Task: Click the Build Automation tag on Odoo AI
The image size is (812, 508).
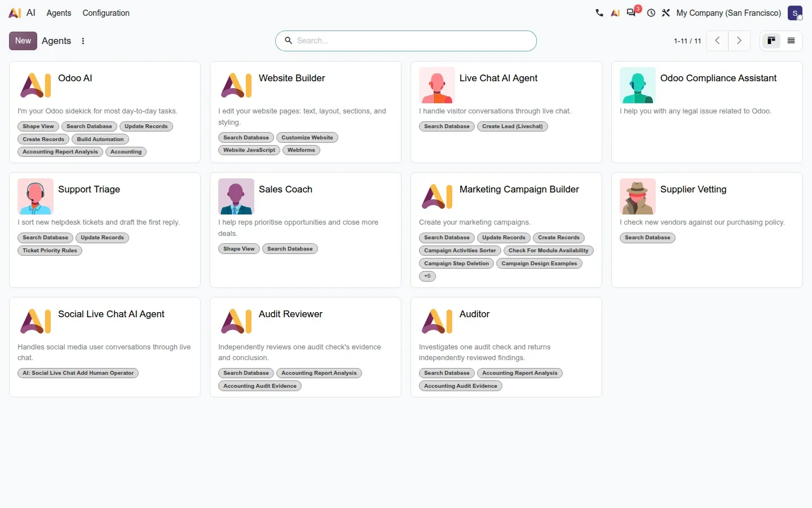Action: [x=100, y=139]
